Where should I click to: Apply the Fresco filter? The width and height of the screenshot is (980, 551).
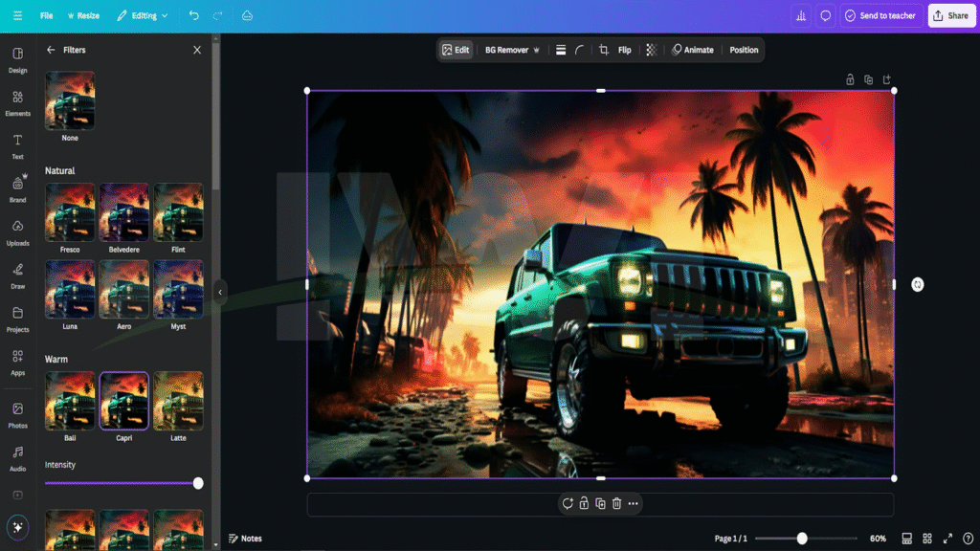[x=69, y=211]
